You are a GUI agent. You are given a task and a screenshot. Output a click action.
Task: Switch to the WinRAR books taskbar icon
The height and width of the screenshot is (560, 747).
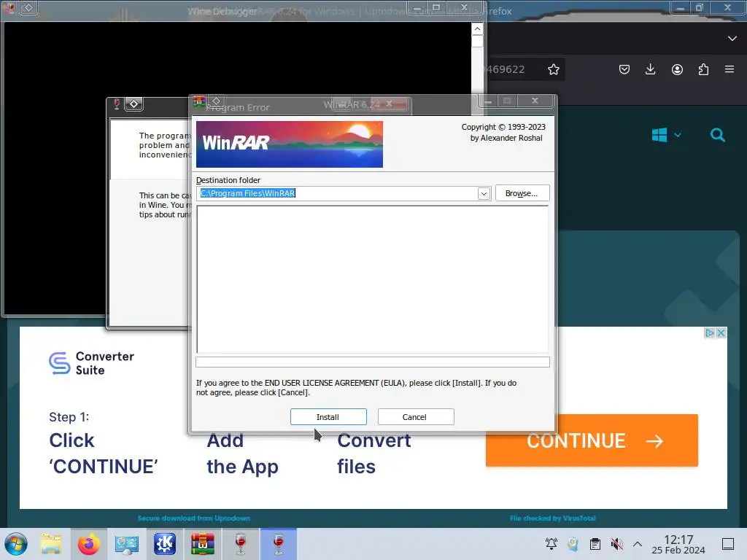203,544
